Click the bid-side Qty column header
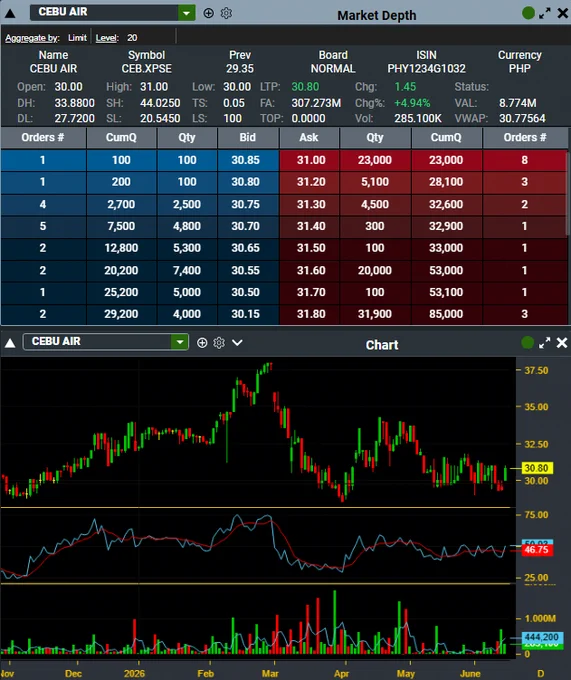Image resolution: width=571 pixels, height=680 pixels. (187, 137)
